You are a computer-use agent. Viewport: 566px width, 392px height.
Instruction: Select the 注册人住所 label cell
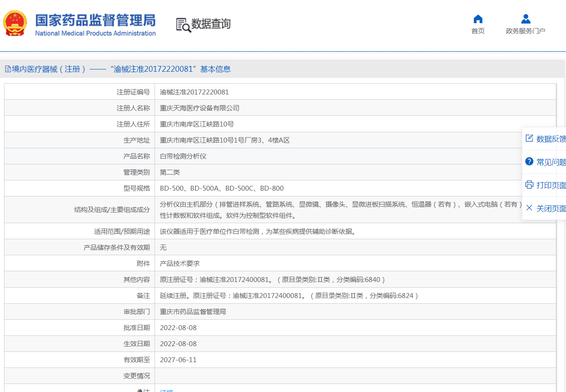[80, 124]
